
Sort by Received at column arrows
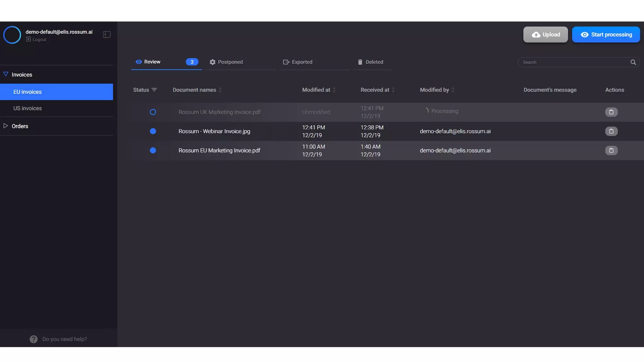tap(393, 90)
